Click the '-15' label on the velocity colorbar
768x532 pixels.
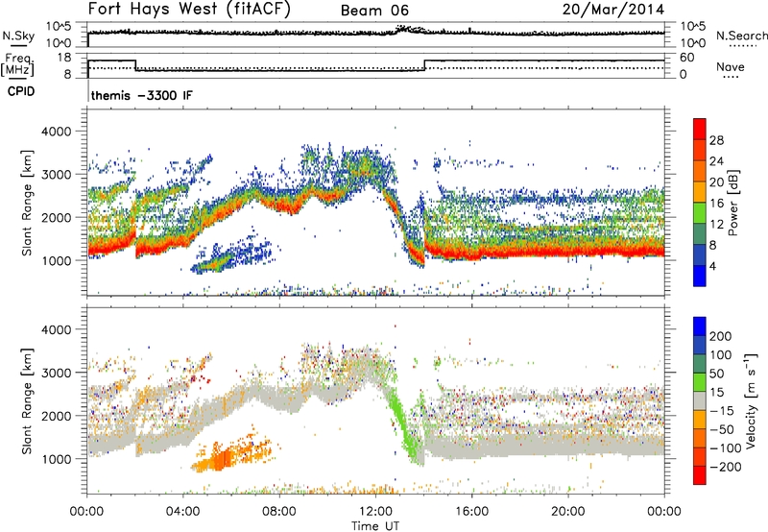[722, 411]
